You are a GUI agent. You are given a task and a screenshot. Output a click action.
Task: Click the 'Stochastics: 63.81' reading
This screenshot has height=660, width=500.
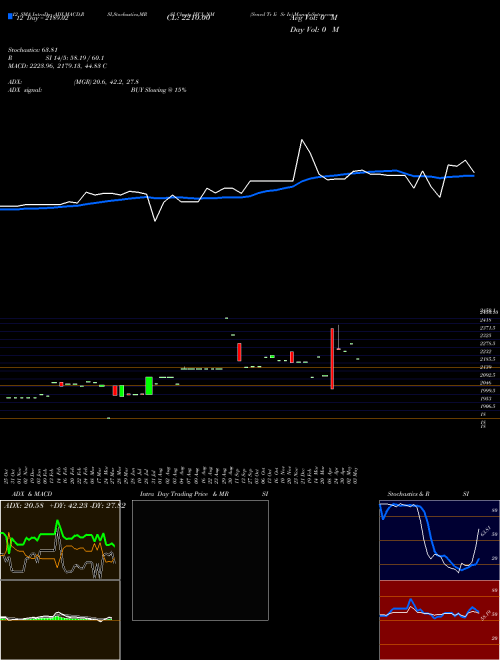click(x=33, y=50)
